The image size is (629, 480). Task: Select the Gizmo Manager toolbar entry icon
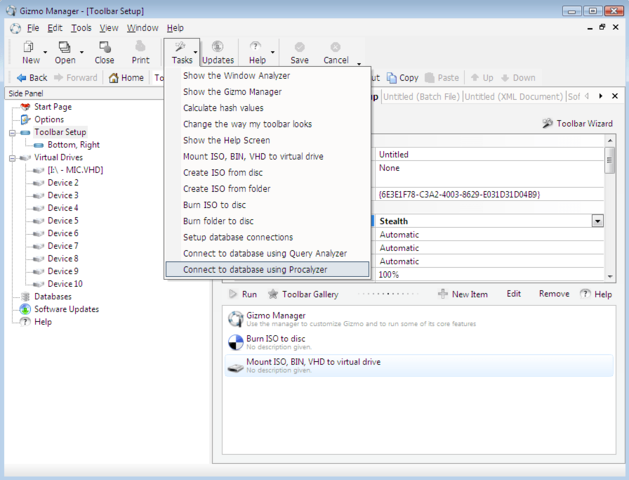click(235, 319)
